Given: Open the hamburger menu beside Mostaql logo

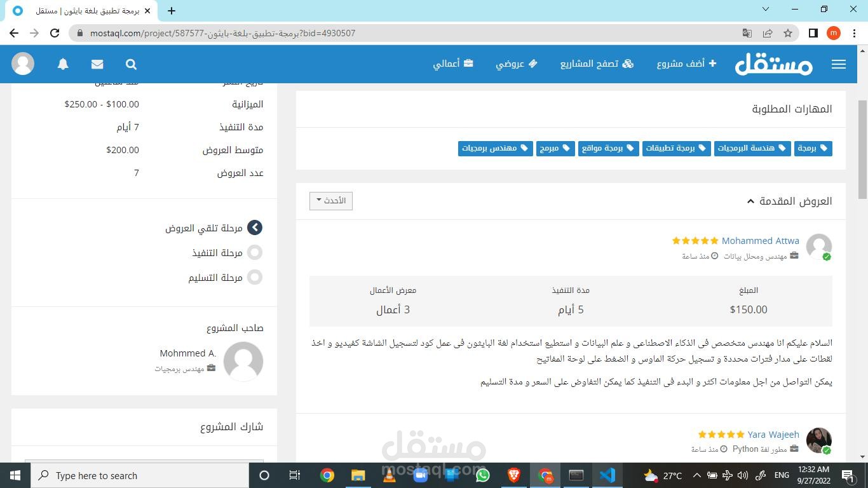Looking at the screenshot, I should pyautogui.click(x=839, y=64).
